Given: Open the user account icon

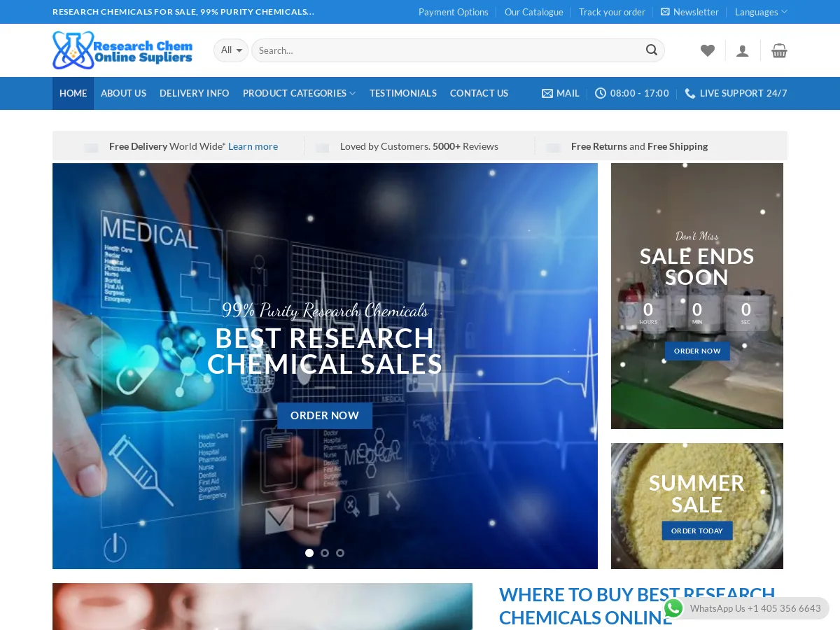Looking at the screenshot, I should 743,50.
